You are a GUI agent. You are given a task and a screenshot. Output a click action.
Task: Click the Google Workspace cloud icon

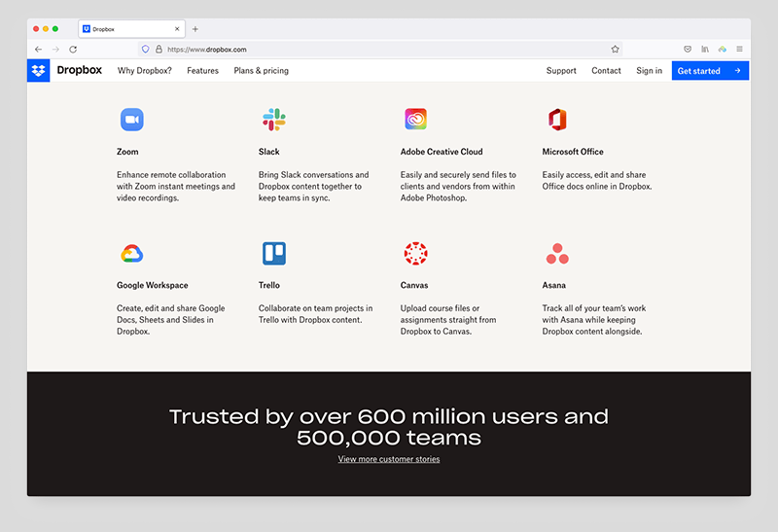(132, 254)
